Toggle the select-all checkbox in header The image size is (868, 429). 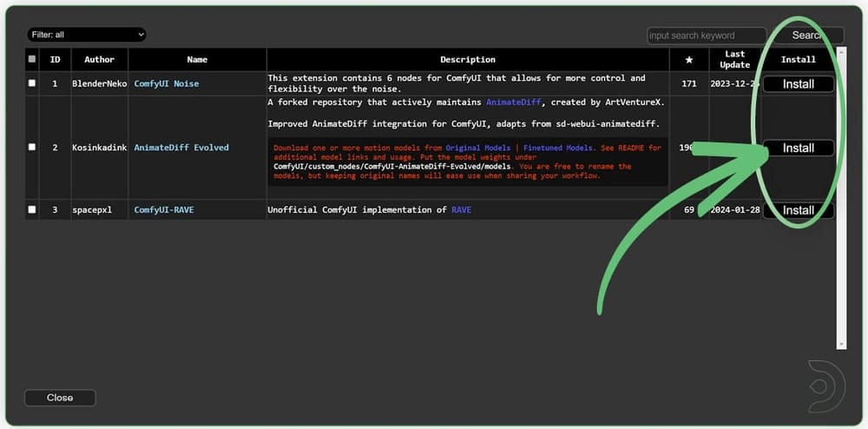[x=32, y=60]
